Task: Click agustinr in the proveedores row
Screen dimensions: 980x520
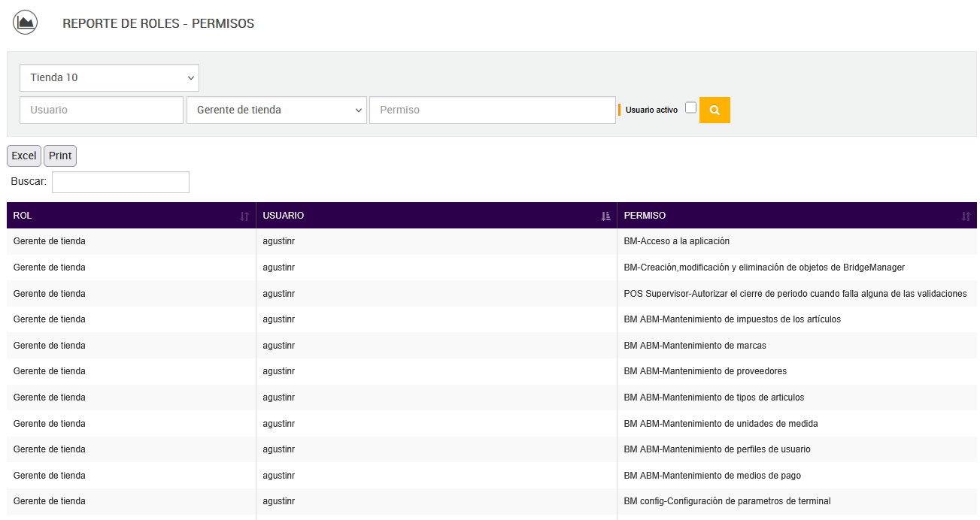Action: (279, 371)
